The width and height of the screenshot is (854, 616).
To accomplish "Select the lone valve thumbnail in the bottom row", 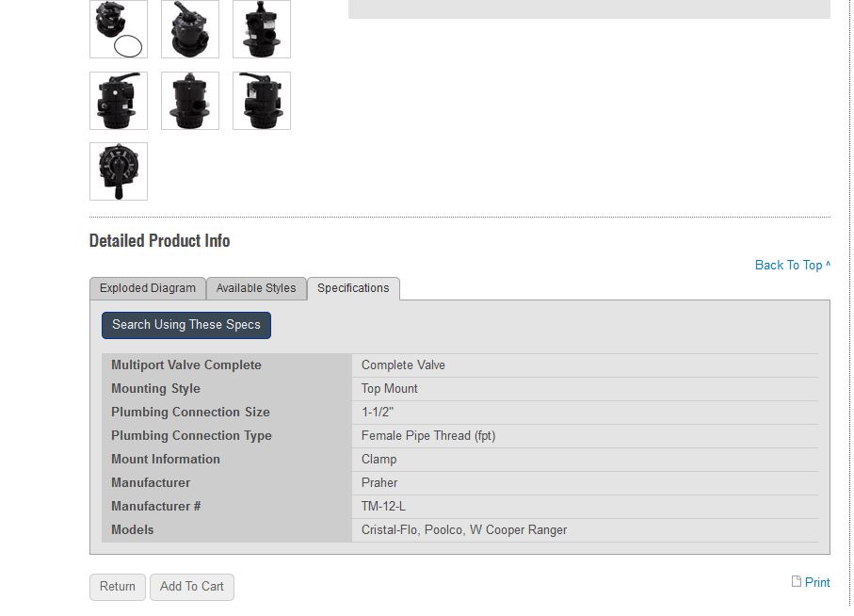I will pyautogui.click(x=118, y=170).
